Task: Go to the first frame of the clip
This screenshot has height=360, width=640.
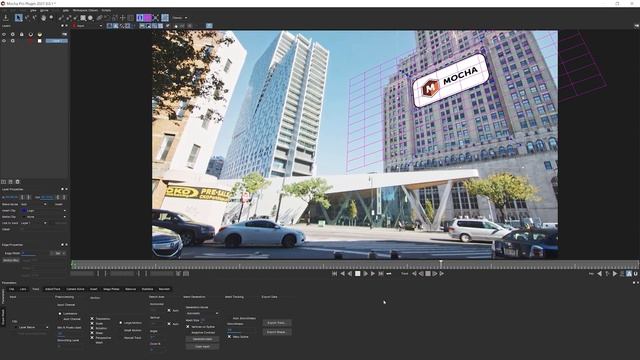Action: click(334, 273)
